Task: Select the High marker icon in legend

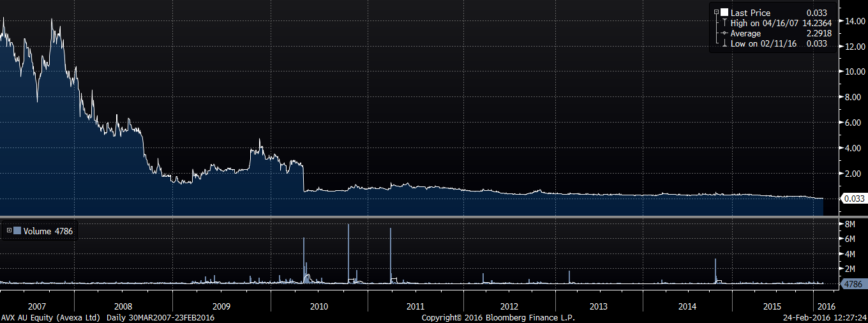Action: [724, 22]
